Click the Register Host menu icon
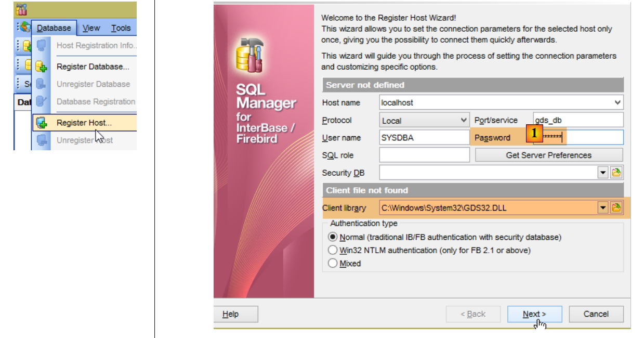The width and height of the screenshot is (644, 338). pos(42,123)
